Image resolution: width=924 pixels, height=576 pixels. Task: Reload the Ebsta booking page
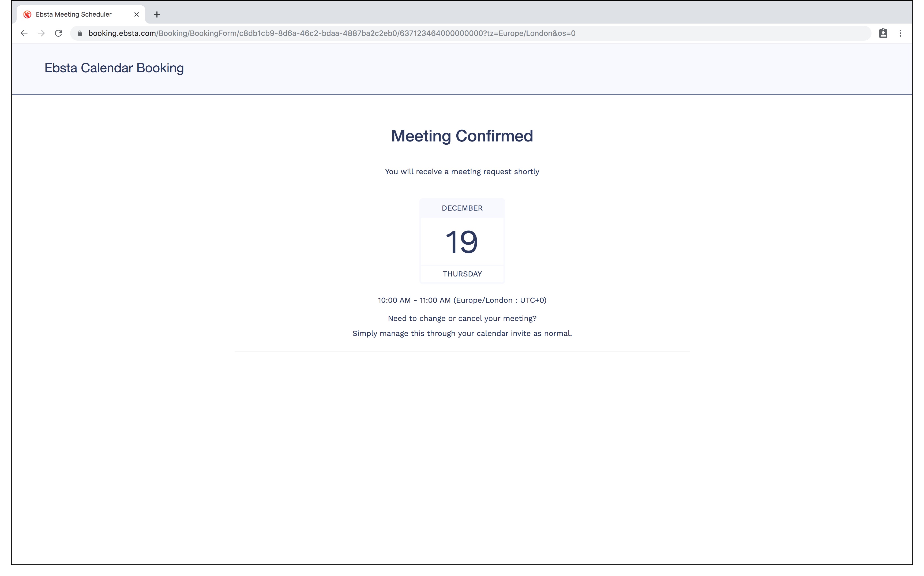(58, 33)
